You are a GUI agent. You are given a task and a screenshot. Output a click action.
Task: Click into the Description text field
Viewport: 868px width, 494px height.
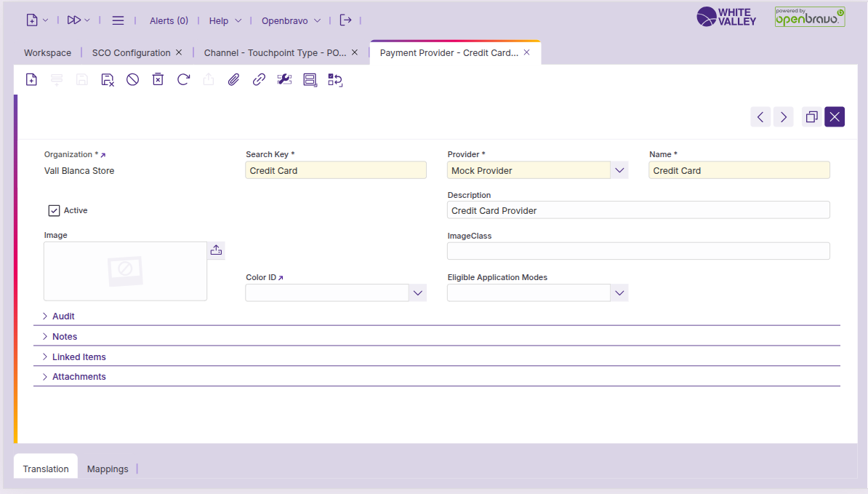tap(638, 210)
